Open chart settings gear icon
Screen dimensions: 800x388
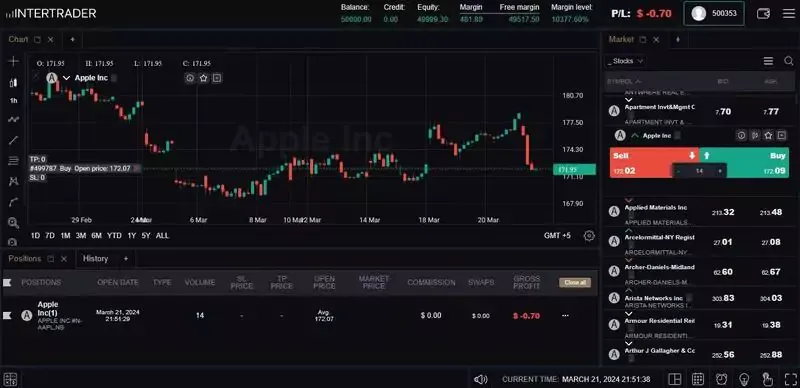click(589, 236)
